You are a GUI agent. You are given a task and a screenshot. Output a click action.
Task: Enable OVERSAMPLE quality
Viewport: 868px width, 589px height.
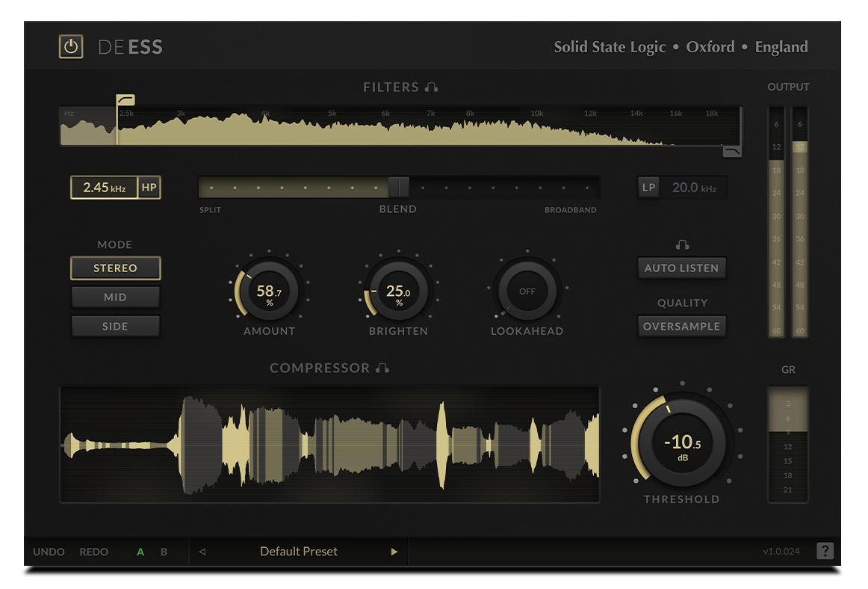(x=681, y=327)
